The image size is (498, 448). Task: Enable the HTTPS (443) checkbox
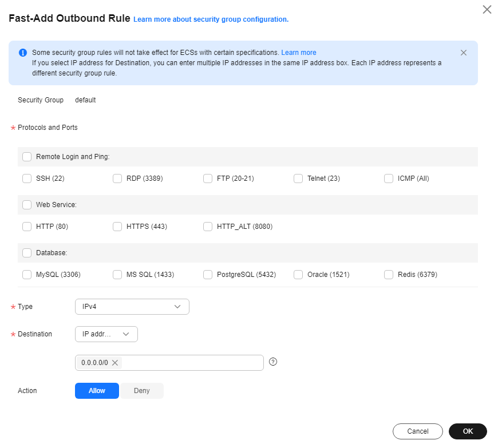[x=117, y=227]
